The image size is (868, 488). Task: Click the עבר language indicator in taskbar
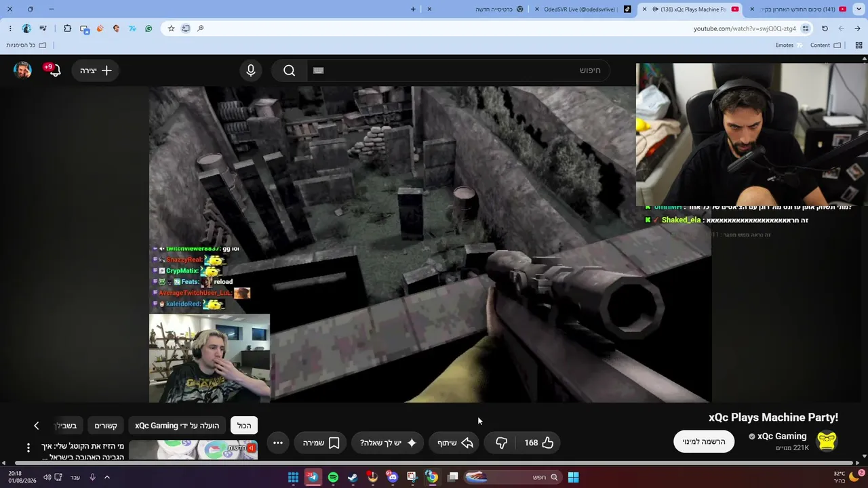coord(75,477)
